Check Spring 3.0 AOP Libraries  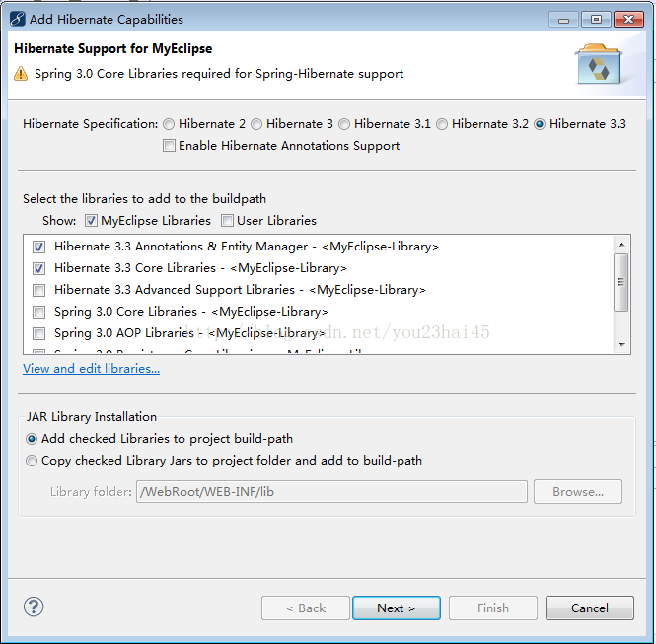click(38, 333)
